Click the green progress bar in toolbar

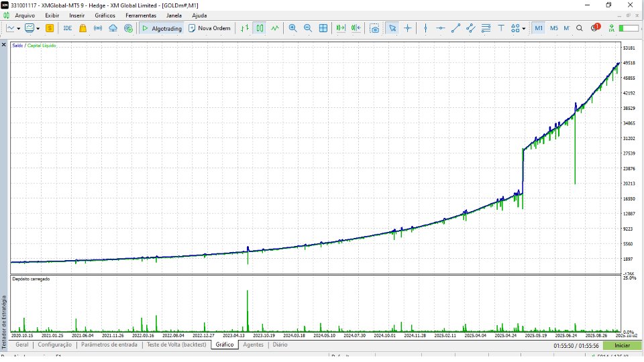[629, 28]
